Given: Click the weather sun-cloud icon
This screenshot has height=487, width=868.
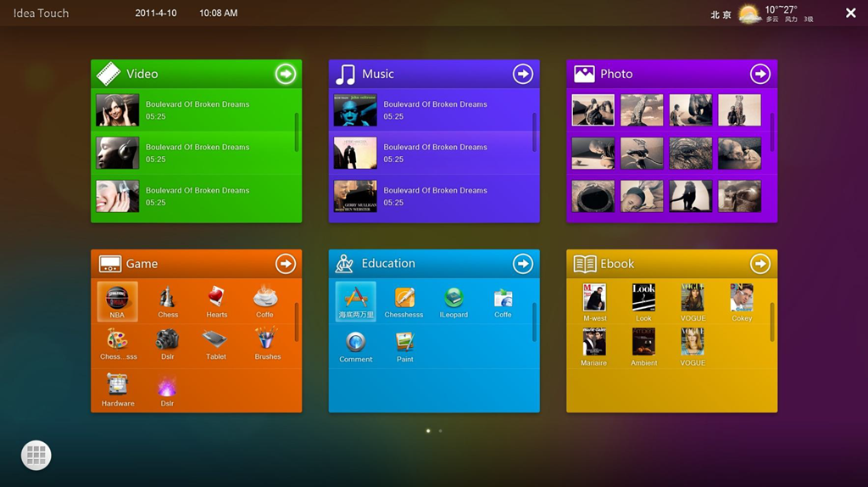Looking at the screenshot, I should [749, 14].
